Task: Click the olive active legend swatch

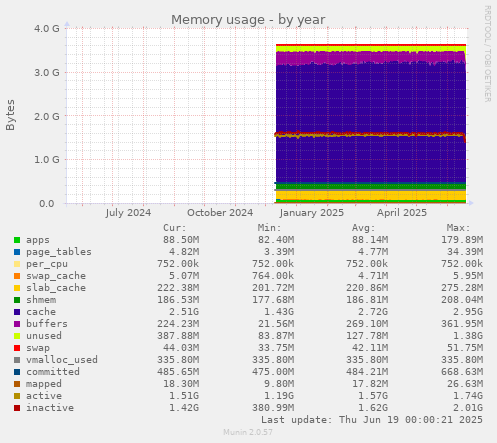Action: (x=17, y=396)
